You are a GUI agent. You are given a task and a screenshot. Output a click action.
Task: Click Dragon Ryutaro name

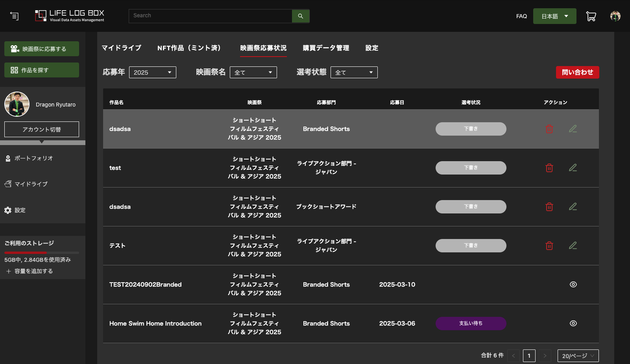pos(56,105)
